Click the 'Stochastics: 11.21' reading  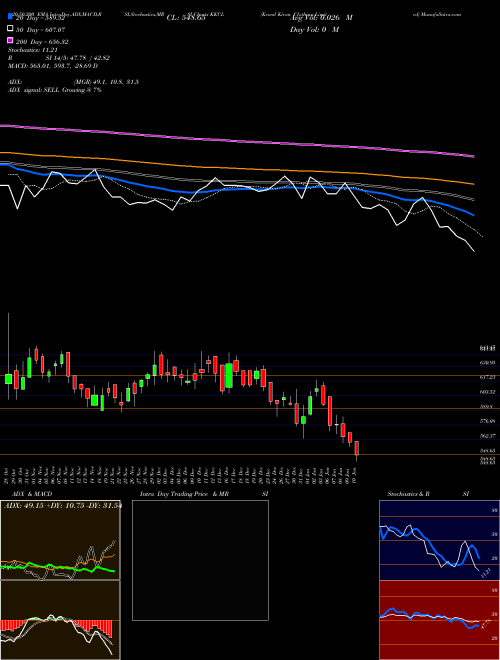click(x=32, y=50)
